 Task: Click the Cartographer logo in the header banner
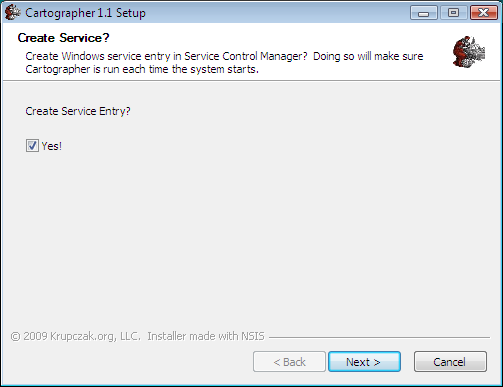(x=469, y=52)
